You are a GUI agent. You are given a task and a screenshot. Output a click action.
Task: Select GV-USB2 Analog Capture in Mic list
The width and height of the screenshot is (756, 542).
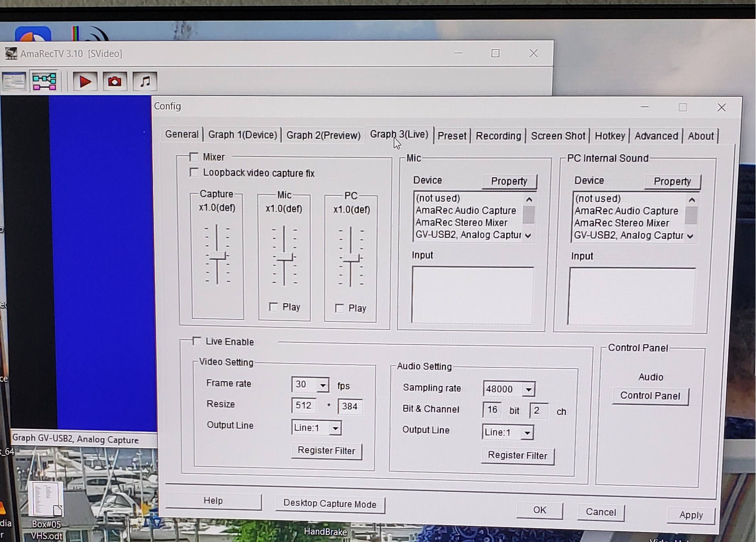coord(468,234)
